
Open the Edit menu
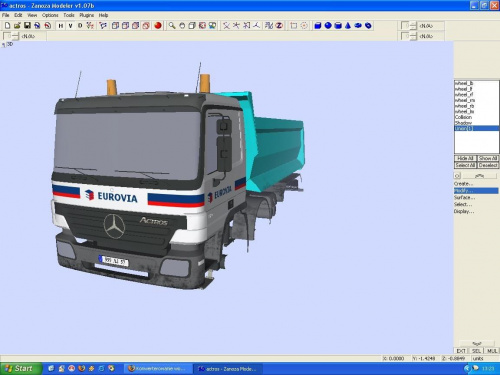tap(18, 15)
